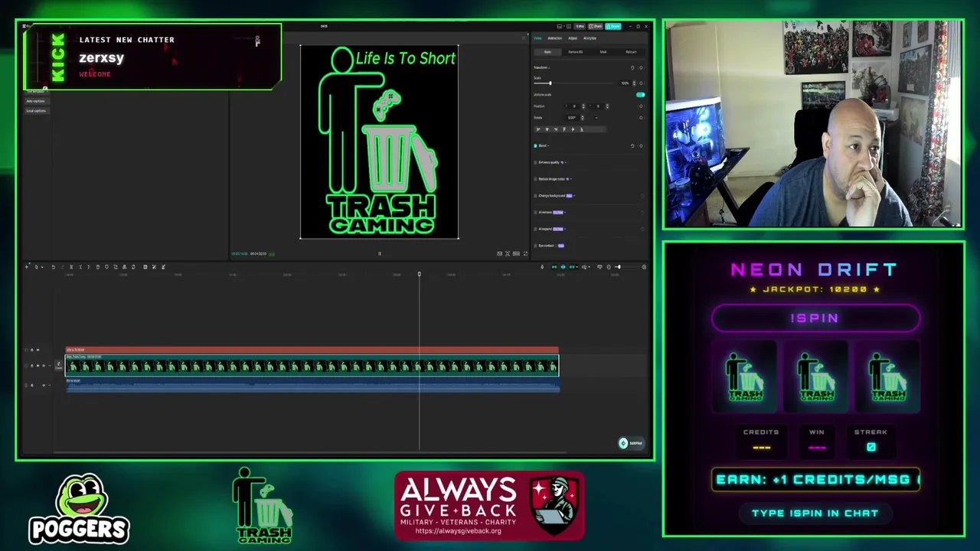The image size is (980, 551).
Task: Open the selection tool dropdown in timeline toolbar
Action: 42,267
